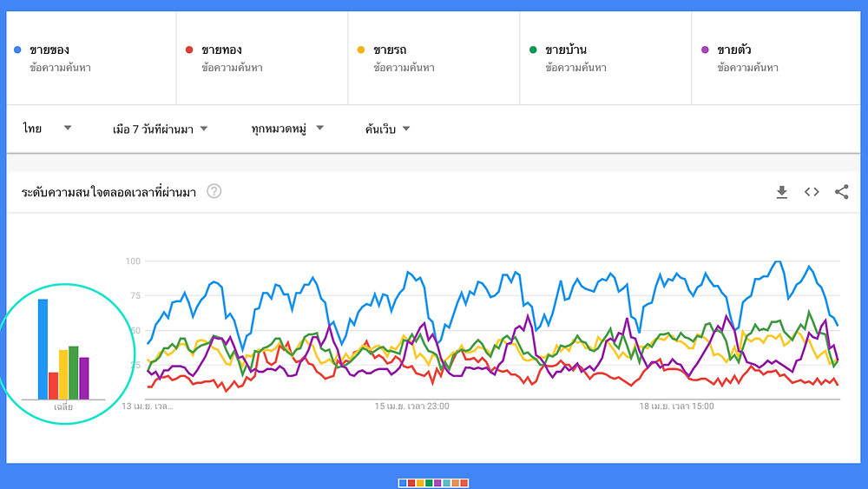The width and height of the screenshot is (868, 489).
Task: Click the blue dot beside ขายของ
Action: (17, 50)
